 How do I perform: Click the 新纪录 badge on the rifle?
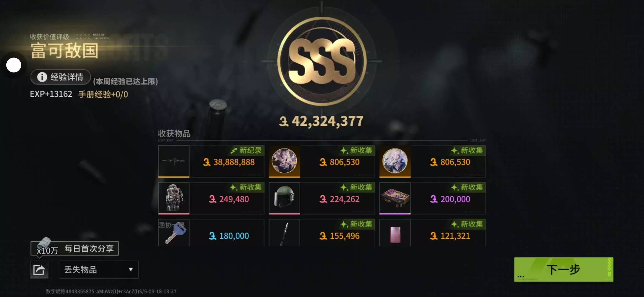point(247,150)
